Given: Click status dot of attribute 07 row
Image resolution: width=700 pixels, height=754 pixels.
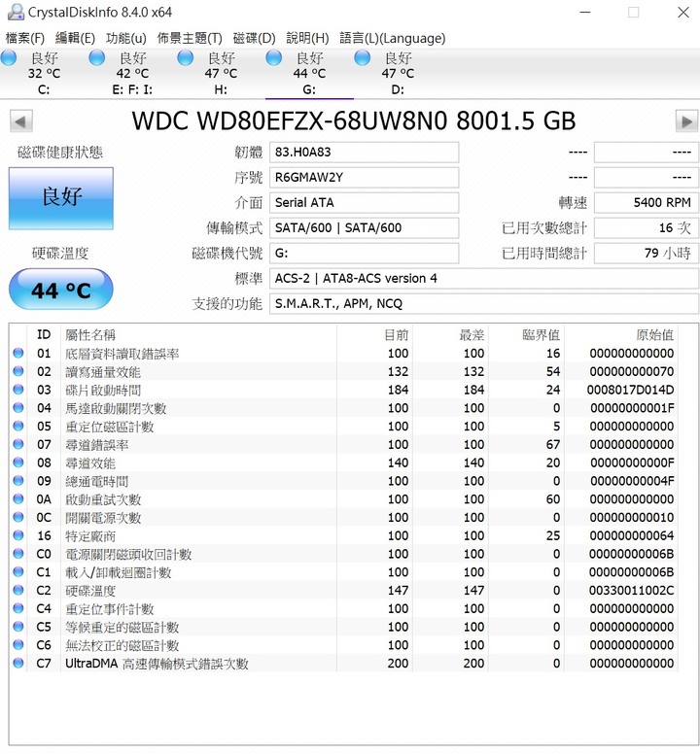Looking at the screenshot, I should click(x=18, y=444).
